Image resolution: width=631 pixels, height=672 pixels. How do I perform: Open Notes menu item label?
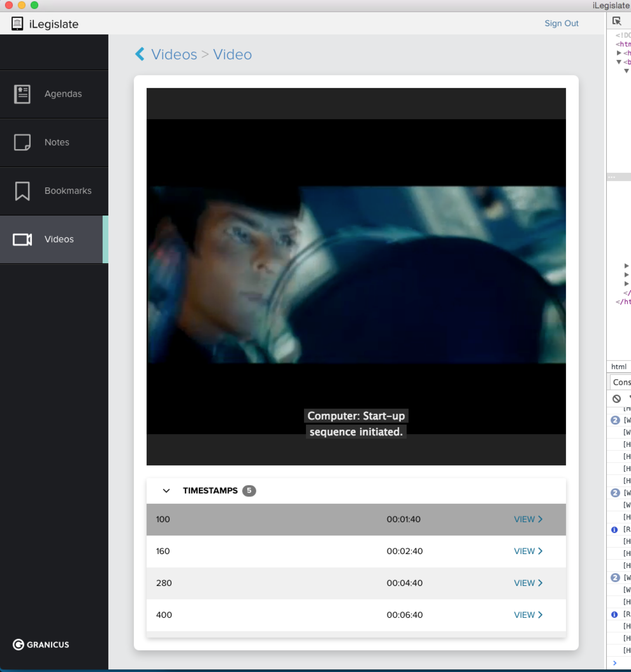tap(57, 142)
